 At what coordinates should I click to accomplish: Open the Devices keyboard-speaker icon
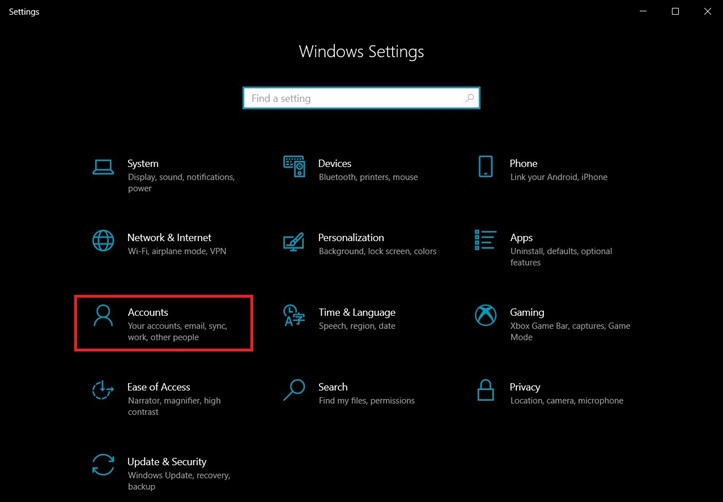294,166
